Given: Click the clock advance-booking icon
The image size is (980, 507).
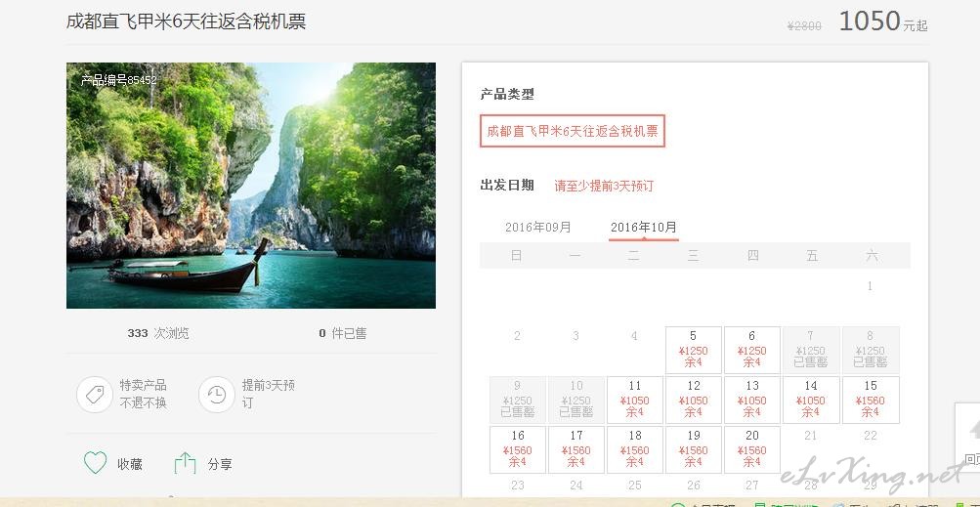Looking at the screenshot, I should coord(216,395).
